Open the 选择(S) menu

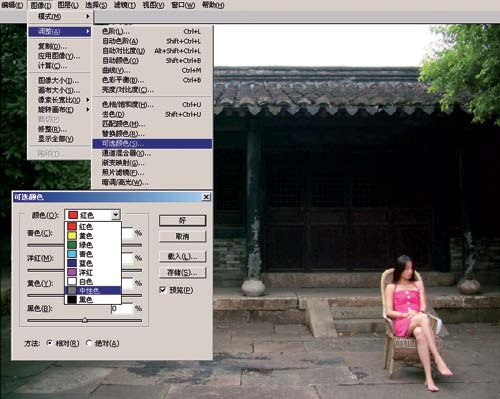96,5
